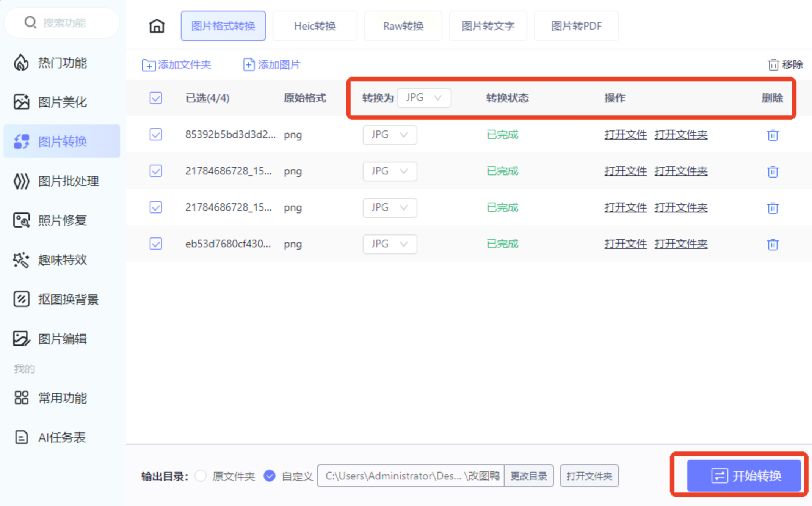Select 原文件夹 output radio button
This screenshot has height=506, width=812.
201,476
